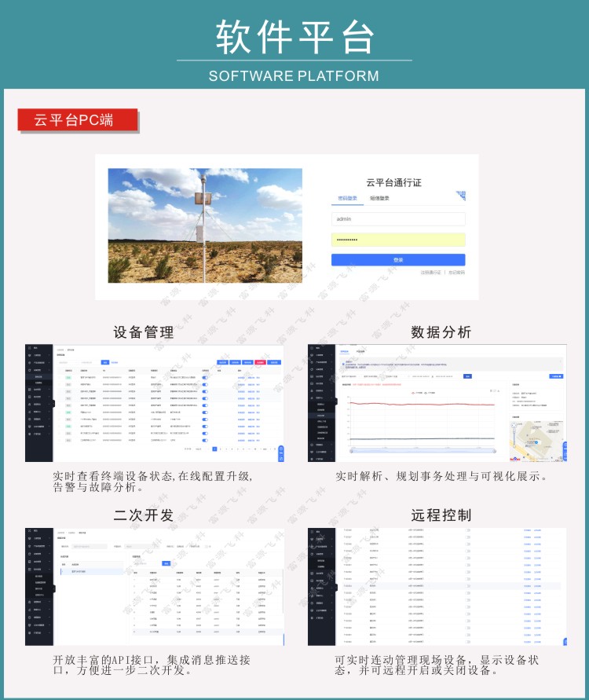Click the yellow password input field
This screenshot has width=589, height=700.
point(397,240)
